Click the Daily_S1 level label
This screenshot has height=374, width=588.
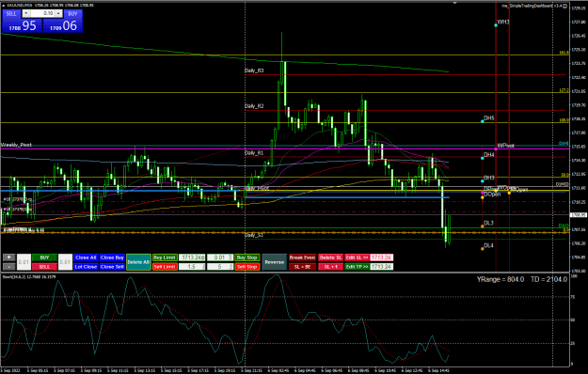click(x=254, y=235)
